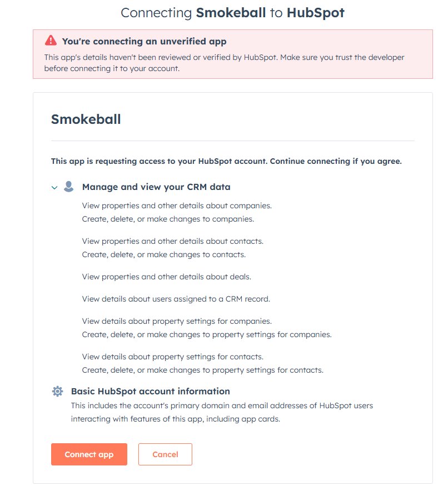Click the 'Connecting Smokeball to HubSpot' page title
The image size is (448, 491).
(x=232, y=13)
